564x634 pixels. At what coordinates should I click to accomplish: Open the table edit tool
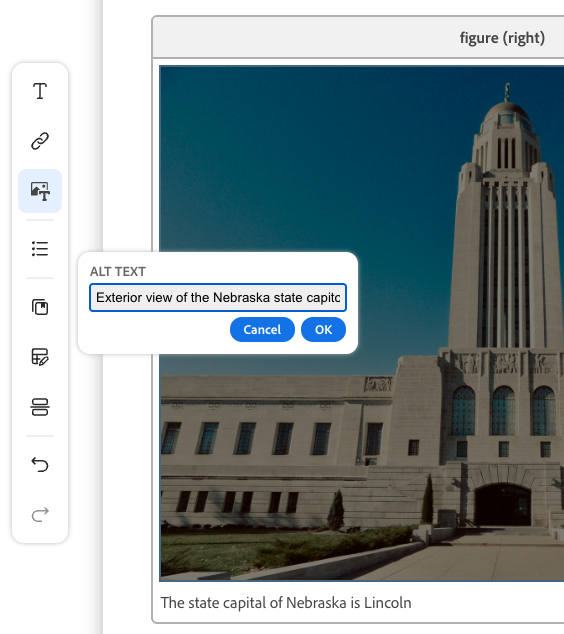click(x=40, y=357)
